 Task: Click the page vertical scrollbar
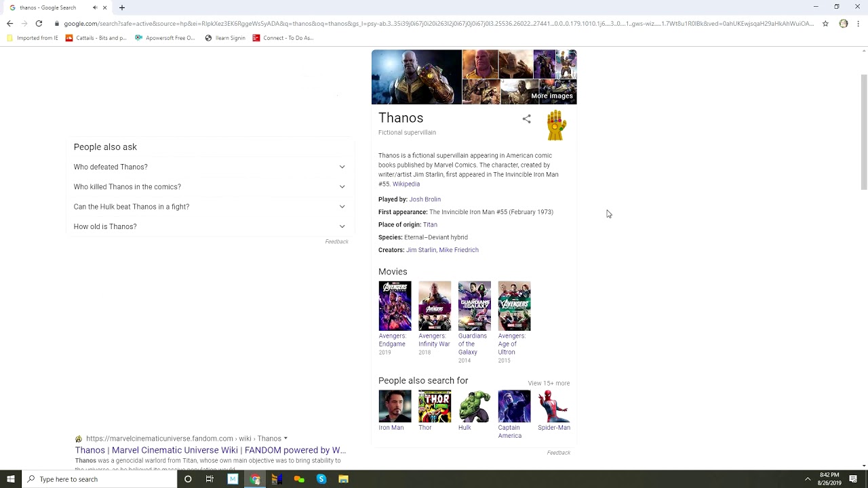pyautogui.click(x=864, y=132)
